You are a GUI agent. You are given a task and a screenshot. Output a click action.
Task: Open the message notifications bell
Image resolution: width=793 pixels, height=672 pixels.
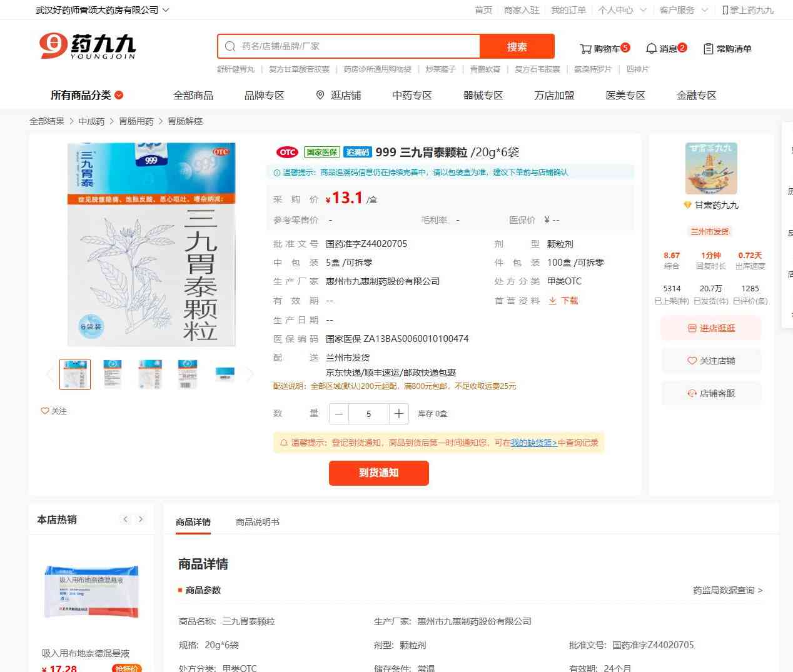point(651,49)
